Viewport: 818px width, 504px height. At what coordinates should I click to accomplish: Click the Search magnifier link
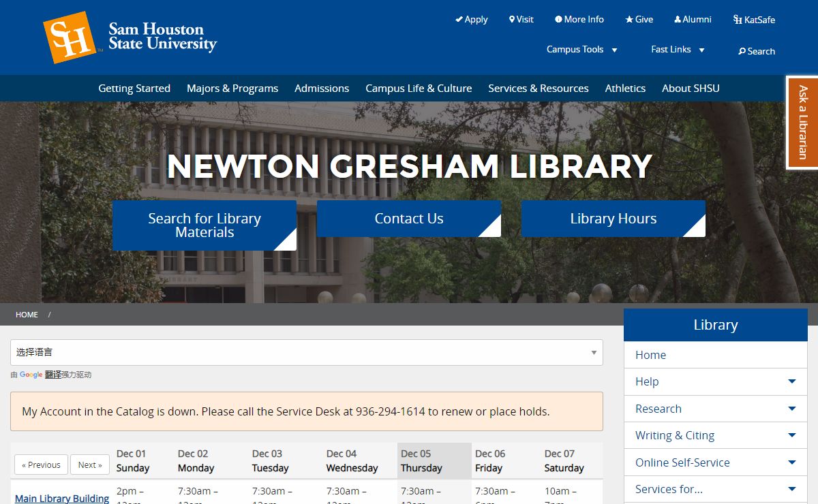click(757, 51)
